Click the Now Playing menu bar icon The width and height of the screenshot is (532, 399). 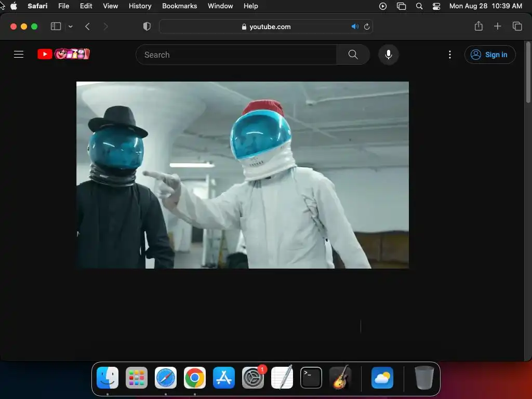383,6
